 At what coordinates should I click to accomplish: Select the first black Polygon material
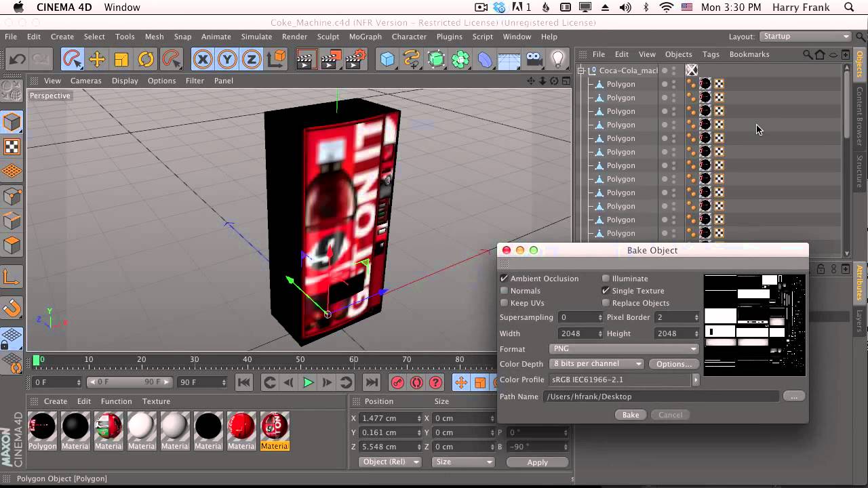coord(43,426)
